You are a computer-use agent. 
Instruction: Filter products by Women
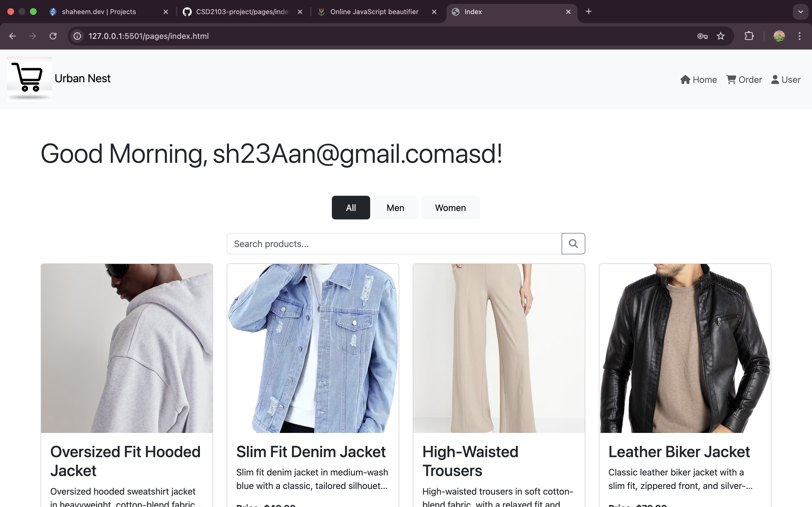click(450, 208)
